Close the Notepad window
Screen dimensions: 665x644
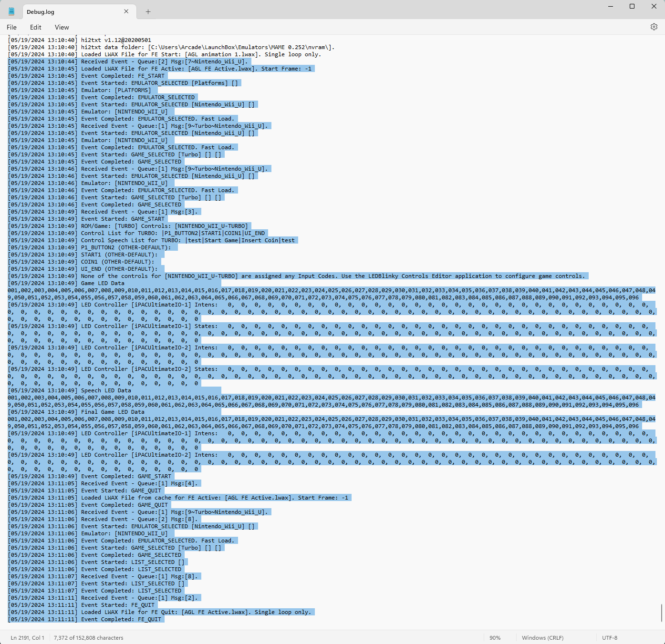coord(654,6)
